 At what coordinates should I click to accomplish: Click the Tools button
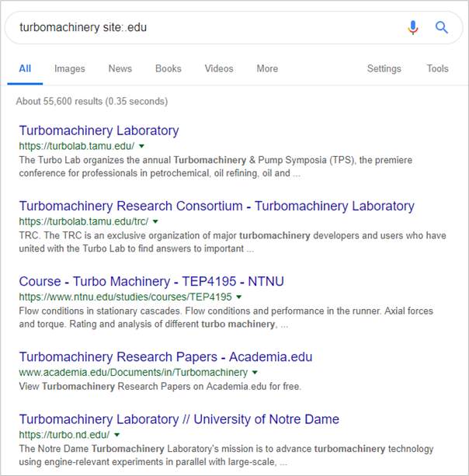pos(437,68)
